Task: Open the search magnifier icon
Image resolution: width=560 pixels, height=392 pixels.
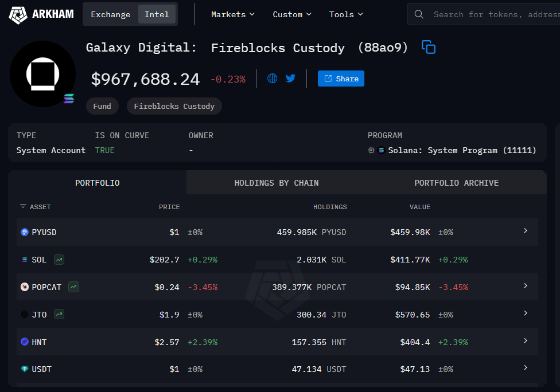Action: [x=419, y=14]
